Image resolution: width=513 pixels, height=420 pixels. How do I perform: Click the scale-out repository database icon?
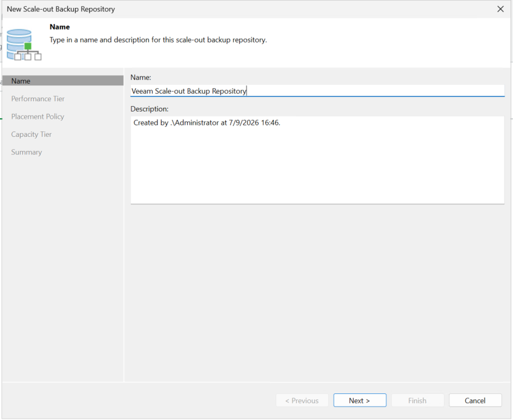pos(24,45)
